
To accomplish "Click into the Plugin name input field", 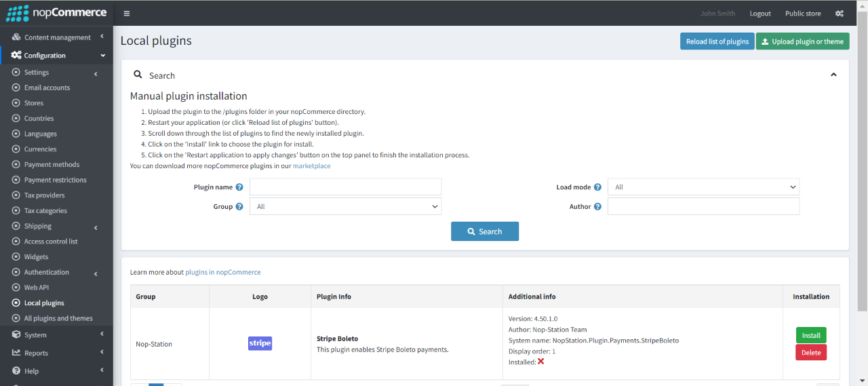I will (345, 187).
